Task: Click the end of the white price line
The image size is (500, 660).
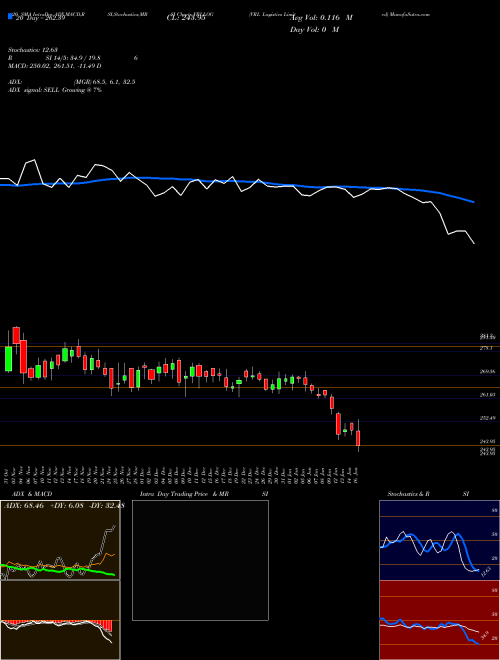Action: (x=474, y=243)
